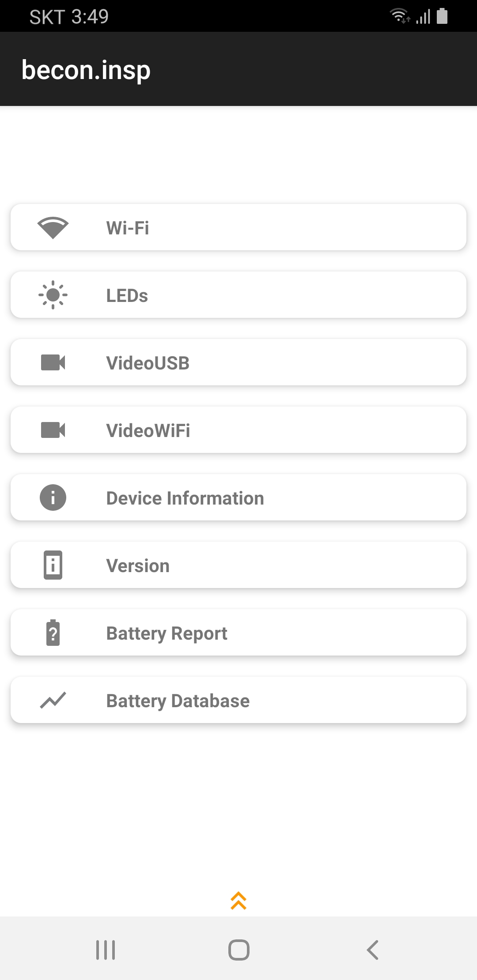Tap the Android recent apps button
The width and height of the screenshot is (477, 980).
click(106, 950)
